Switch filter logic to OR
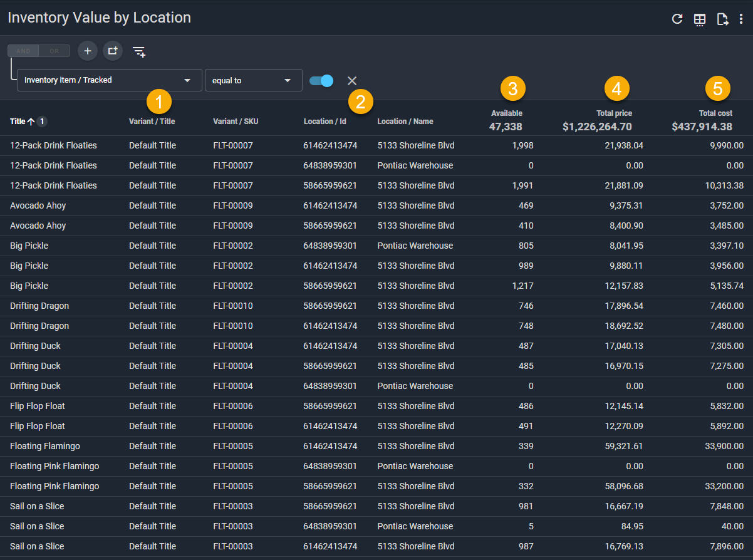 [55, 51]
